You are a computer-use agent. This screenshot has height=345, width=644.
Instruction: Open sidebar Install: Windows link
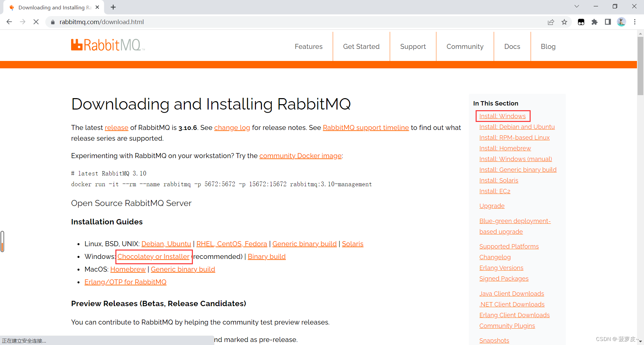(502, 116)
